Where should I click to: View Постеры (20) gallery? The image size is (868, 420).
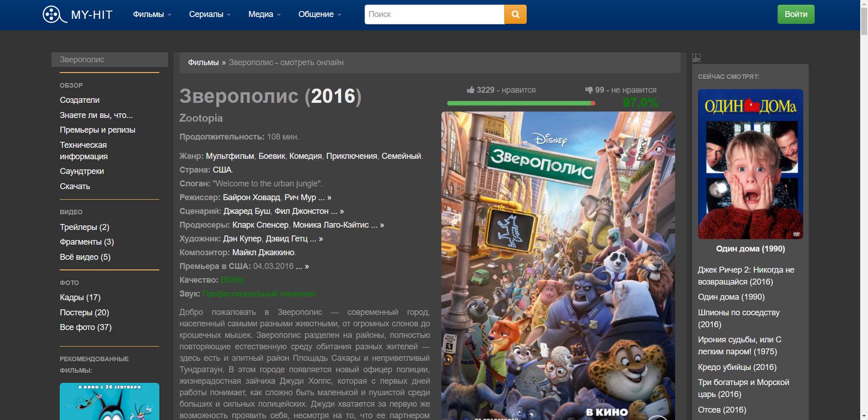click(x=85, y=313)
